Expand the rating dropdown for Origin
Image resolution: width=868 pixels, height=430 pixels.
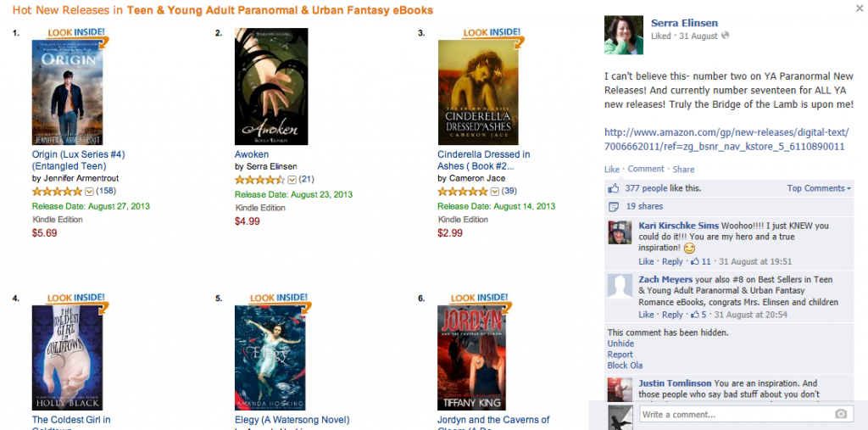89,192
